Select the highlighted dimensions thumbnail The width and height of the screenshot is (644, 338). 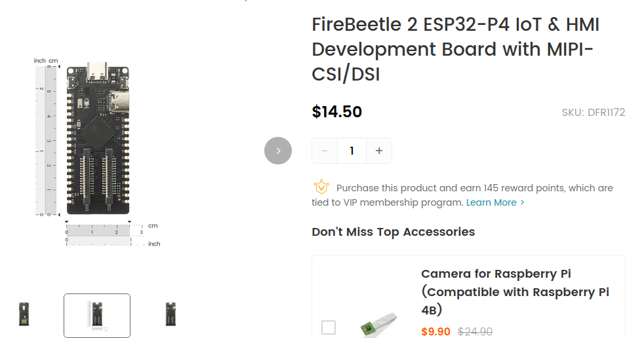[x=97, y=316]
